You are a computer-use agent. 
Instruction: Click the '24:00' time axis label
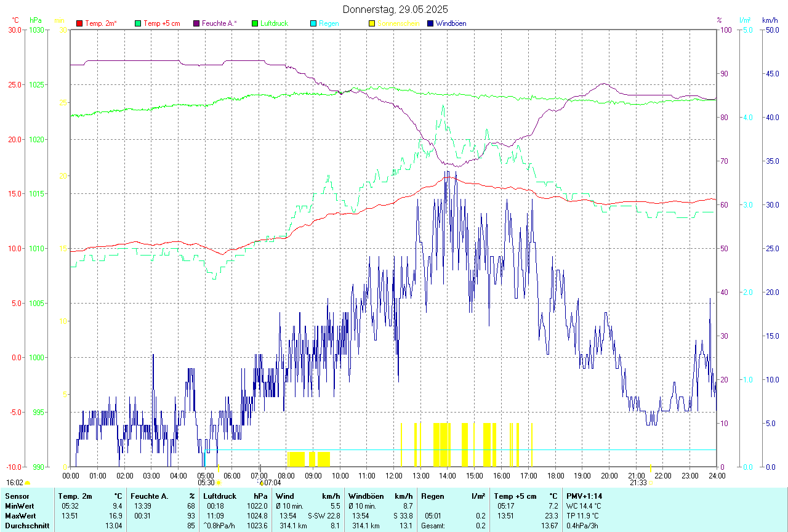(717, 475)
